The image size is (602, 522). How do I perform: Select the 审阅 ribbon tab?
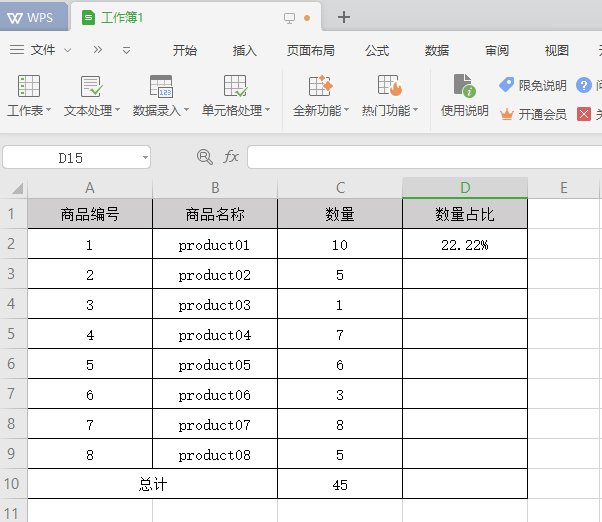[x=497, y=50]
